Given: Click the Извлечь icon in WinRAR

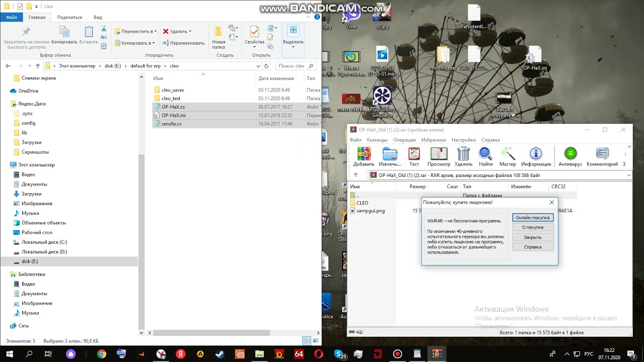Looking at the screenshot, I should click(389, 157).
